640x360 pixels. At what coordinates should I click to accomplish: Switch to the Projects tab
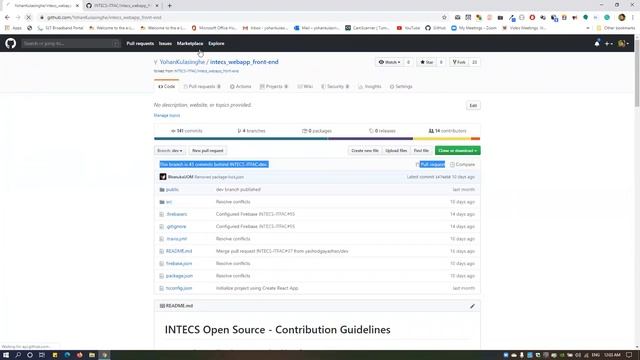point(274,87)
